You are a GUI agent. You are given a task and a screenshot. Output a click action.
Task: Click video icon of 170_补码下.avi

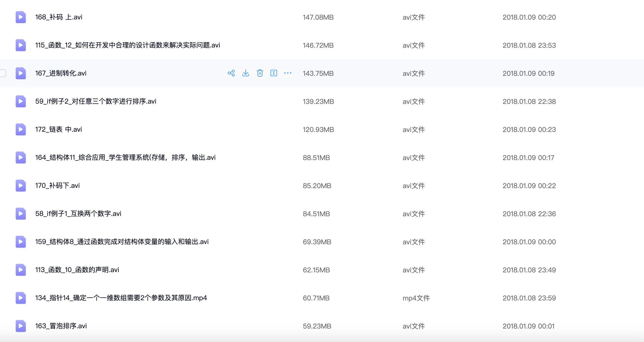(20, 186)
